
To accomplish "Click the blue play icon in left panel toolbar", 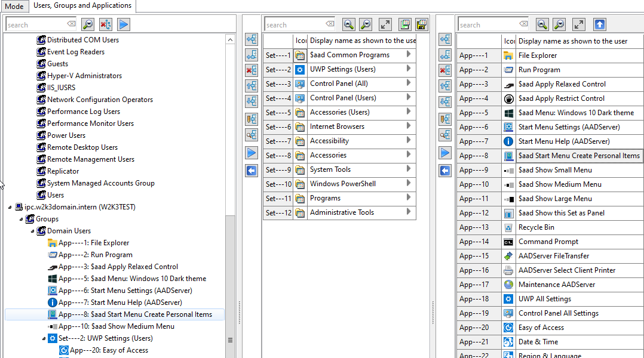I will (x=124, y=24).
